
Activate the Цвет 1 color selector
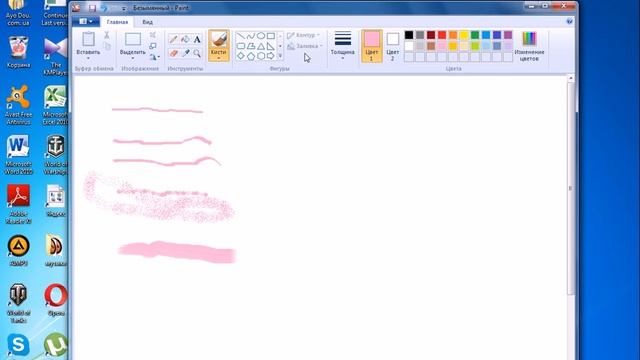coord(371,46)
